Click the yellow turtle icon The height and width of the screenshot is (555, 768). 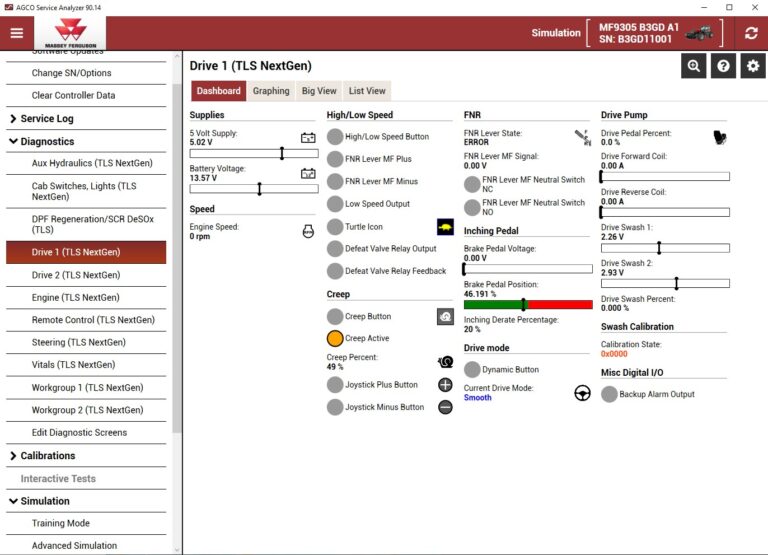pos(445,227)
